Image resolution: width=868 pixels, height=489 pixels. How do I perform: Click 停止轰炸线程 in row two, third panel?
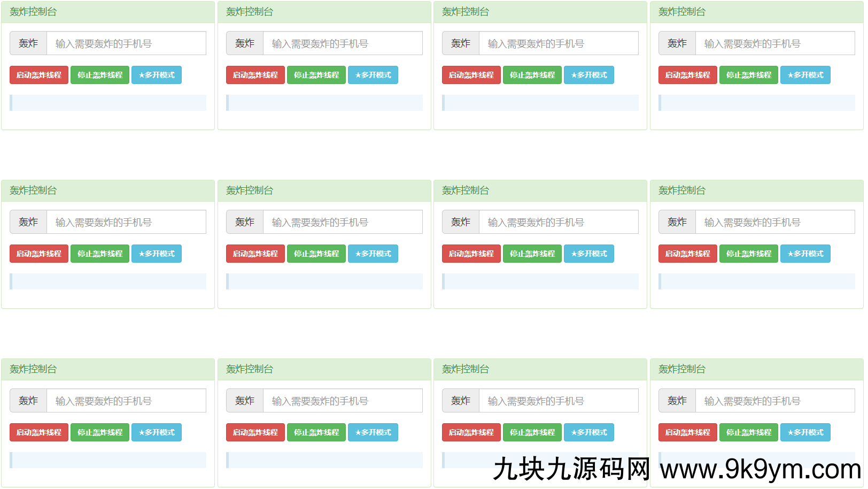click(532, 254)
